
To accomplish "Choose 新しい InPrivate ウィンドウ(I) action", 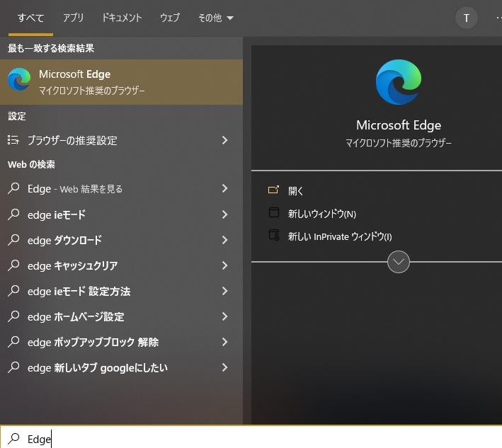I will point(340,236).
